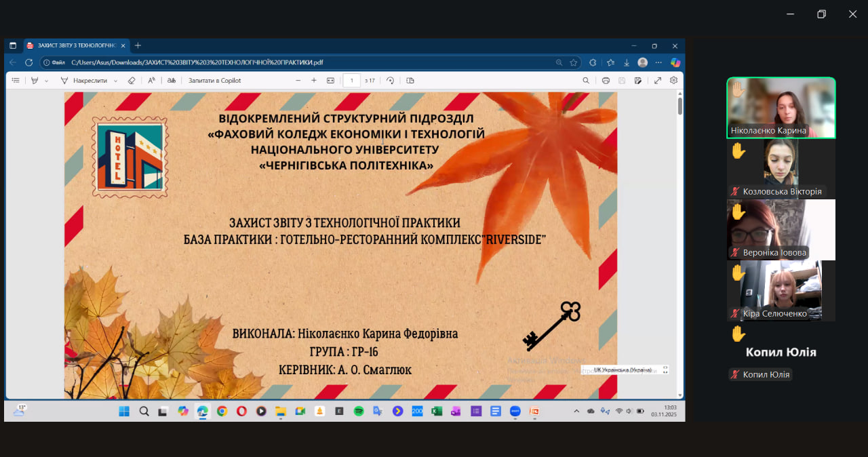The height and width of the screenshot is (457, 868).
Task: Click the Fit to width icon
Action: click(x=331, y=81)
